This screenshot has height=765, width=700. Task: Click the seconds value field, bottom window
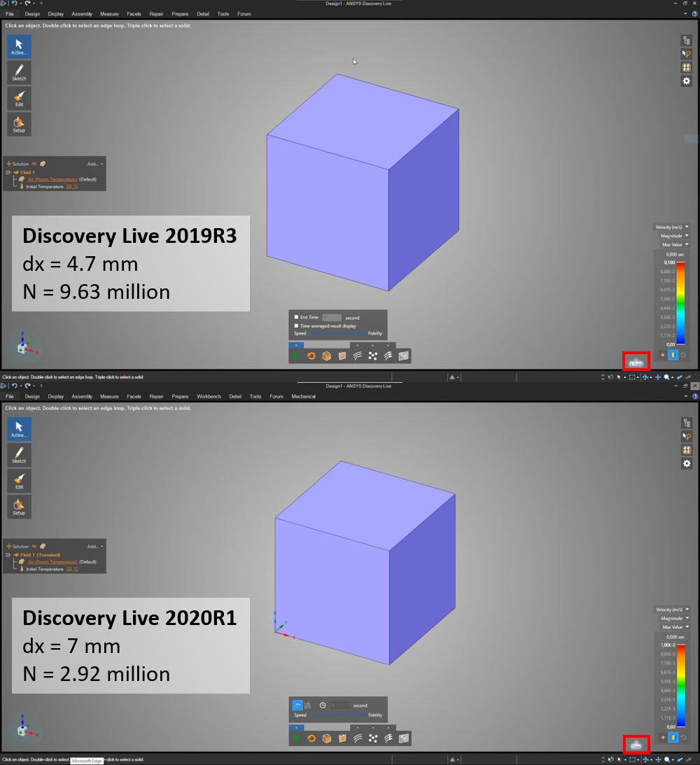click(339, 706)
